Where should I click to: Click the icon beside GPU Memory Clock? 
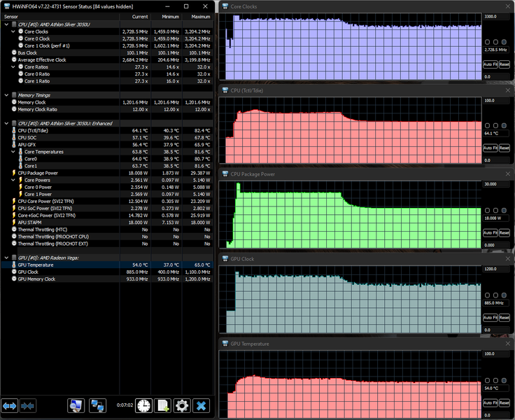14,279
